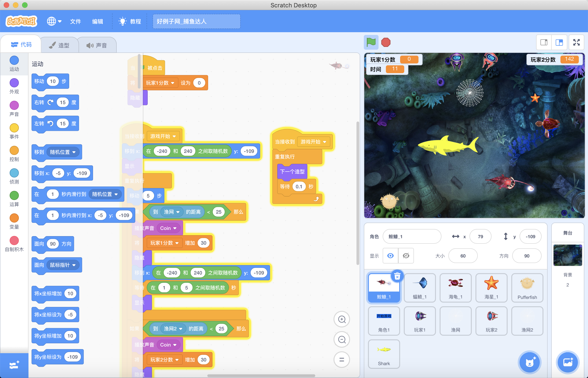Select the 运动 block category
The image size is (588, 378).
(x=14, y=63)
